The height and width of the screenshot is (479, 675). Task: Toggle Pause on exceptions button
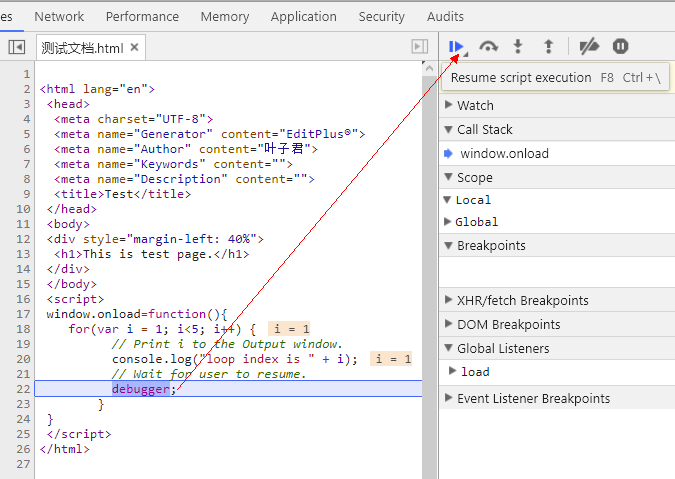coord(621,46)
